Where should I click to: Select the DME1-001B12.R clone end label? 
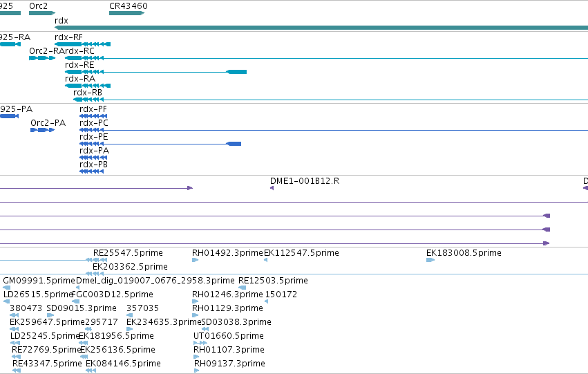pyautogui.click(x=305, y=181)
